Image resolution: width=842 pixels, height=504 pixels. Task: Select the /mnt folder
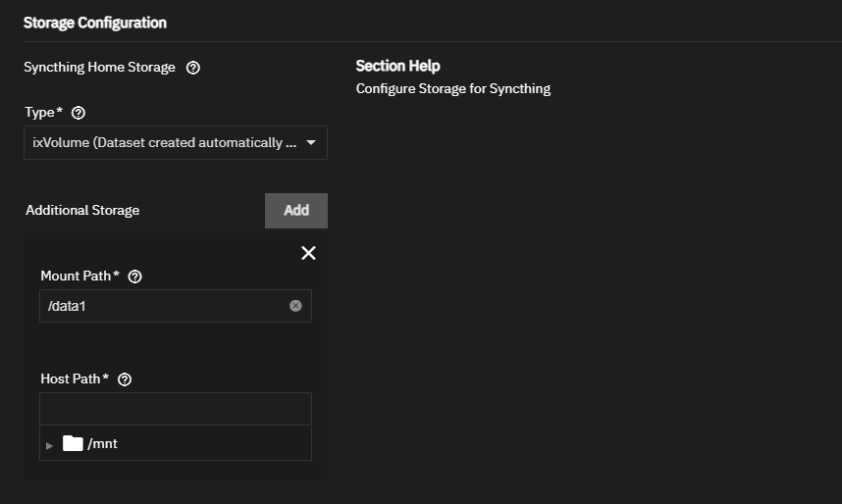click(89, 444)
